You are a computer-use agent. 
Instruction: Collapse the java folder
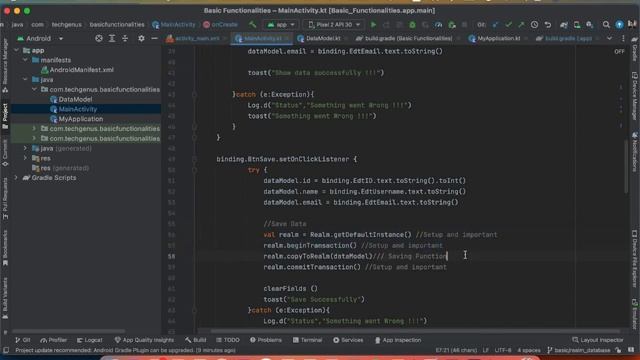coord(25,80)
